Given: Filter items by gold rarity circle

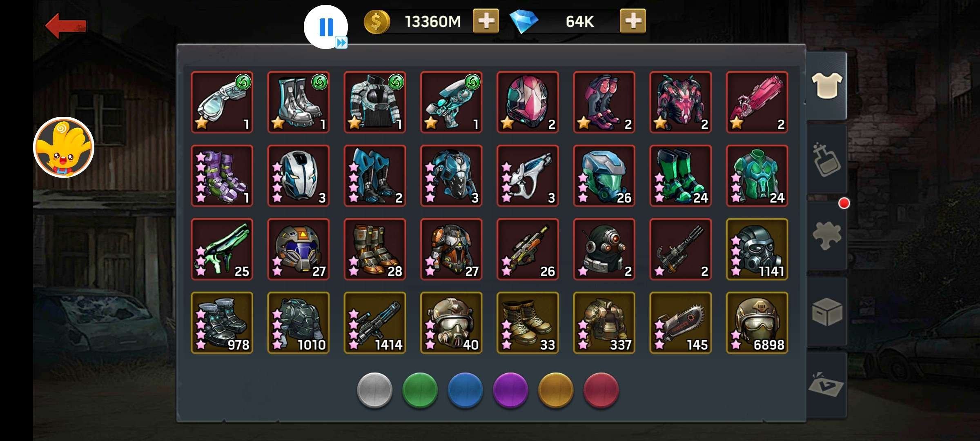Looking at the screenshot, I should pyautogui.click(x=556, y=390).
